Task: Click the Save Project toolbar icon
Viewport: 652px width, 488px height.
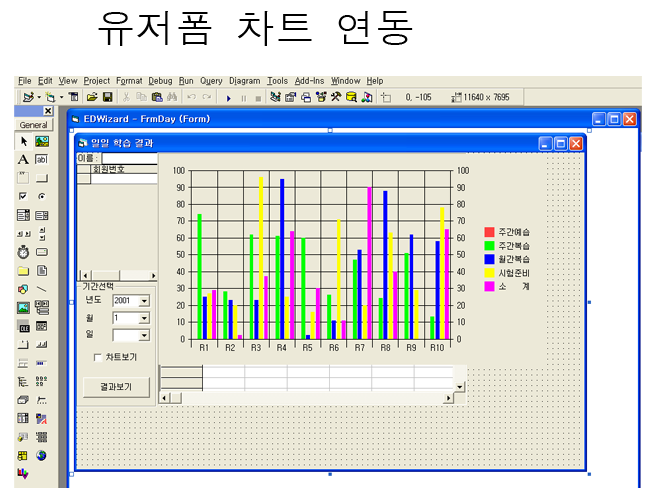Action: [x=106, y=97]
